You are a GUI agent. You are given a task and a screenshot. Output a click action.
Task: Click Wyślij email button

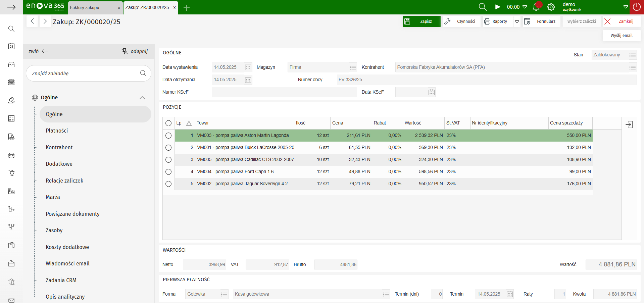[621, 36]
